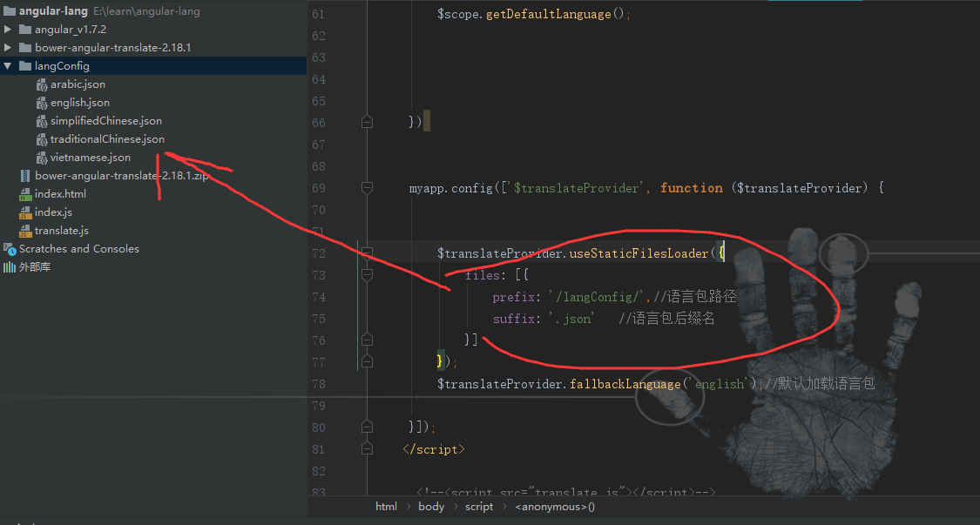Click the function keyword on line 69
This screenshot has height=525, width=980.
point(692,187)
